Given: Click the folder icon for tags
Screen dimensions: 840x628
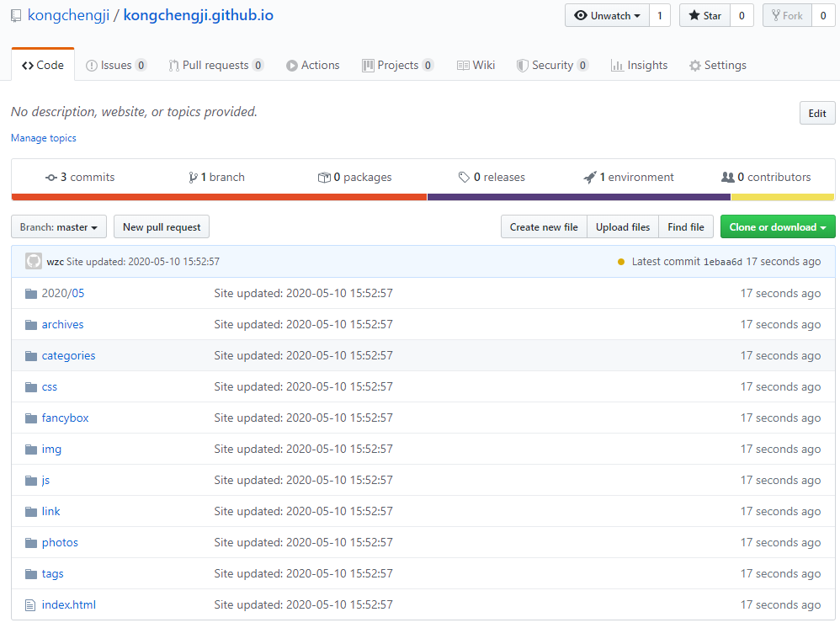Looking at the screenshot, I should (x=31, y=574).
